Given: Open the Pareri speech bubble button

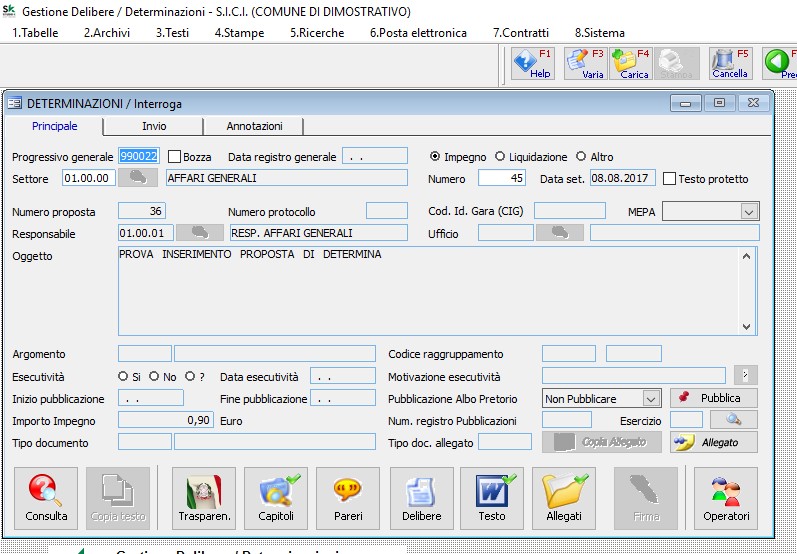Looking at the screenshot, I should 348,499.
